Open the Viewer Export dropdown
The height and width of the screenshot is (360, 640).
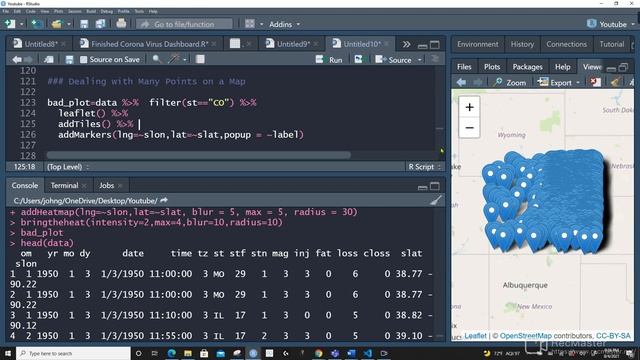click(x=558, y=82)
